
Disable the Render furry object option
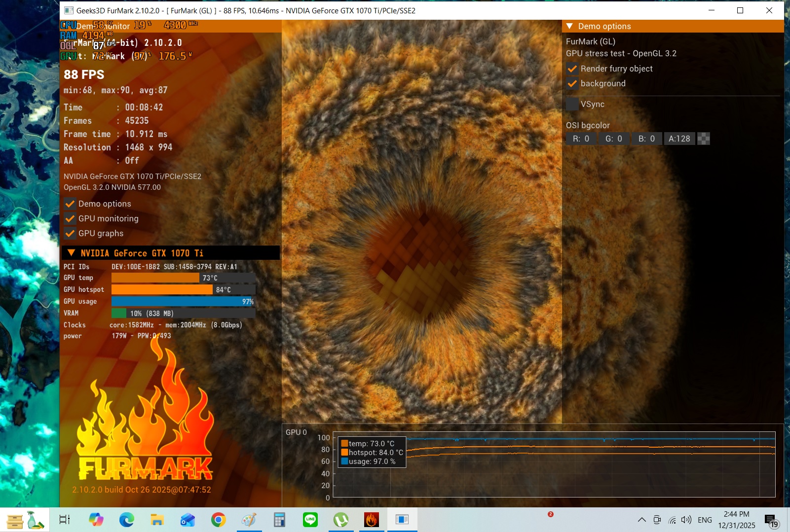tap(572, 69)
